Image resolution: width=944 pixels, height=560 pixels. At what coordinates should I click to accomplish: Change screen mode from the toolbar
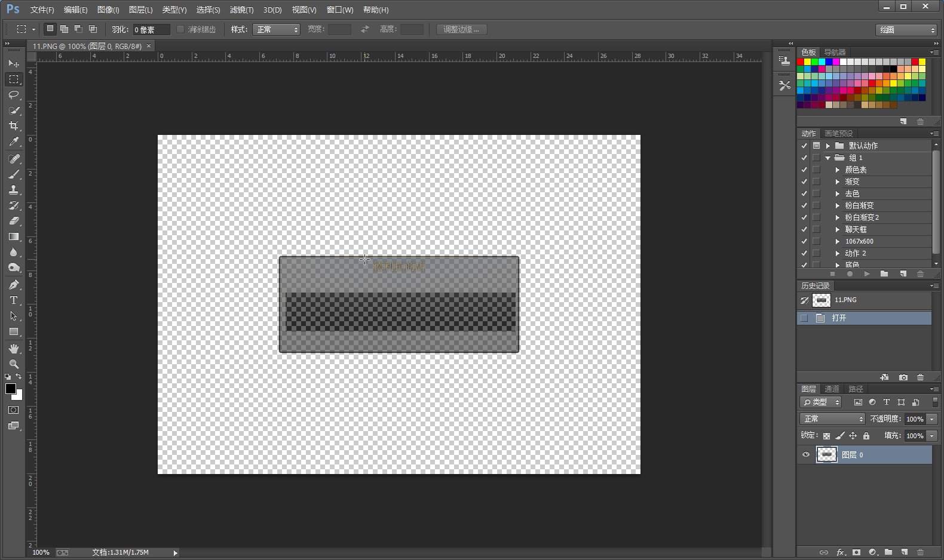coord(13,426)
